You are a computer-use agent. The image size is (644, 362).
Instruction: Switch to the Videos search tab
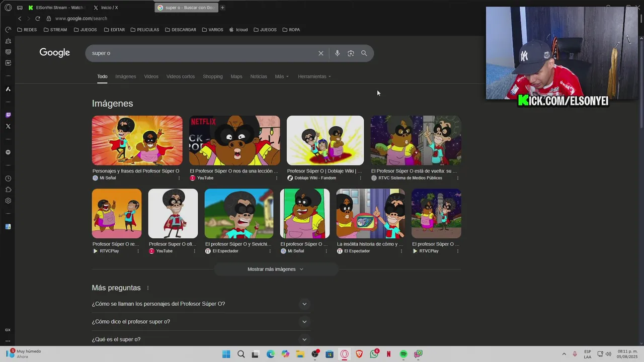151,76
